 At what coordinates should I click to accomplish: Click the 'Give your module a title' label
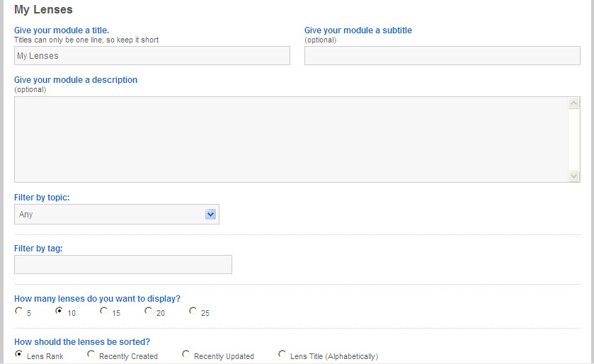coord(62,30)
